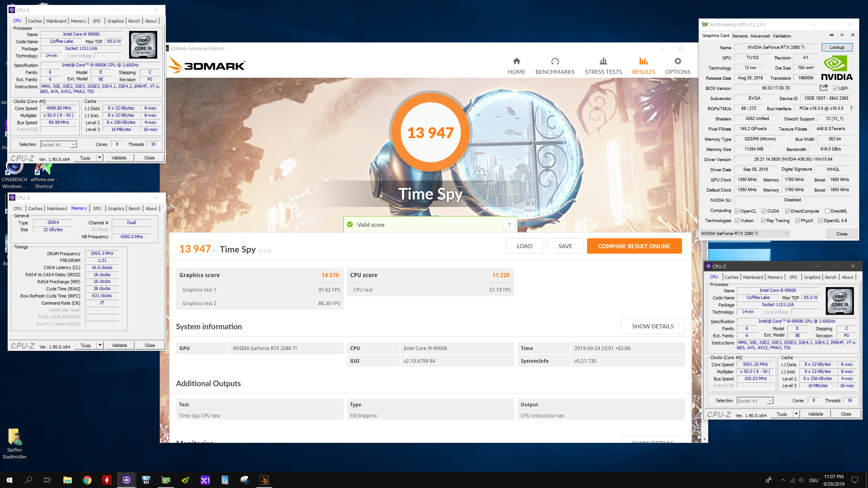The height and width of the screenshot is (488, 868).
Task: Launch Google Chrome from the taskbar
Action: [x=87, y=480]
